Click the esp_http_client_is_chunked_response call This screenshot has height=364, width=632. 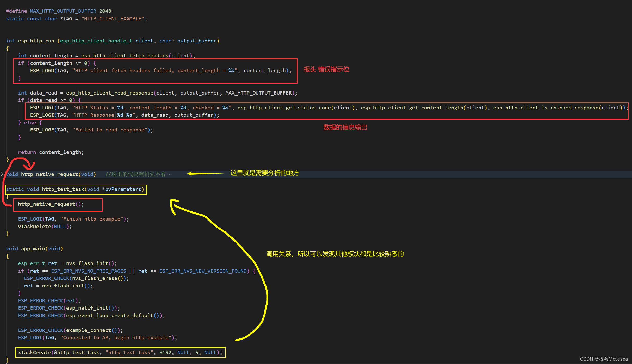click(546, 108)
